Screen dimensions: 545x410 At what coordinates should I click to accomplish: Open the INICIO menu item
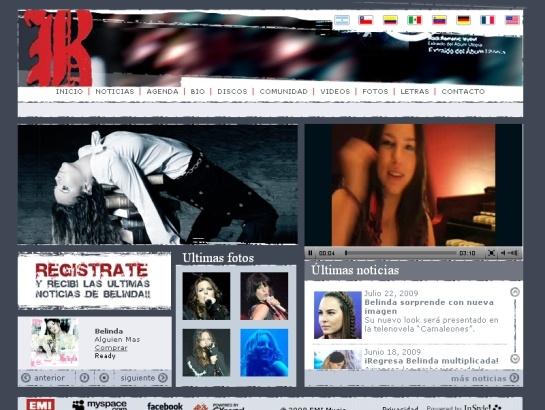click(70, 91)
